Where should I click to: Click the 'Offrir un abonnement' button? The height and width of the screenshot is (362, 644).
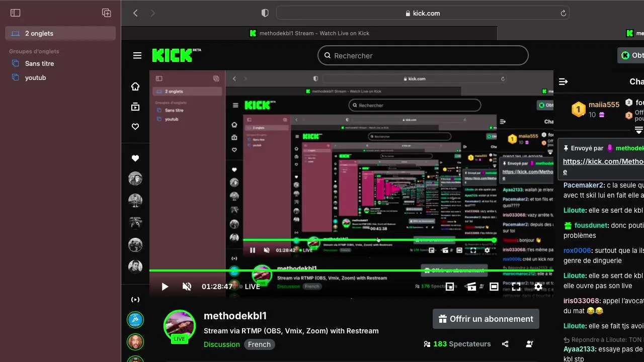486,319
